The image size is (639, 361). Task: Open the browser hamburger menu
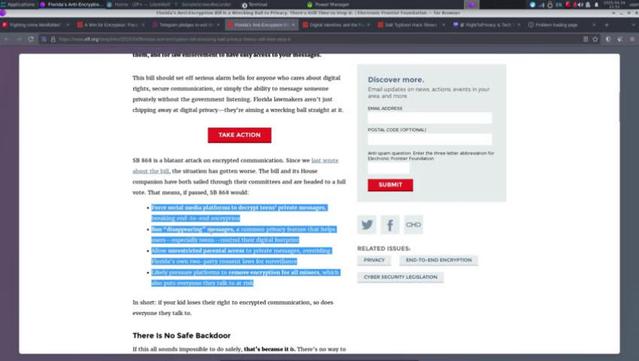(632, 39)
